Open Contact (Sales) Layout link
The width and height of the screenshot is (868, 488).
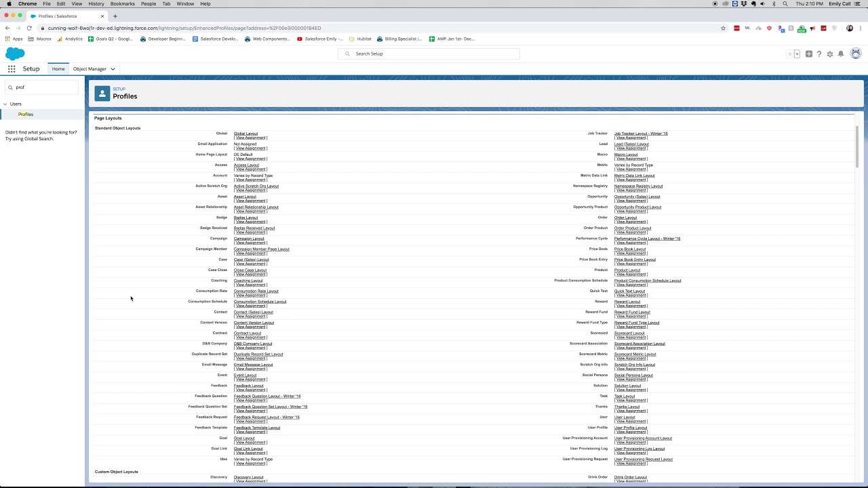point(254,312)
